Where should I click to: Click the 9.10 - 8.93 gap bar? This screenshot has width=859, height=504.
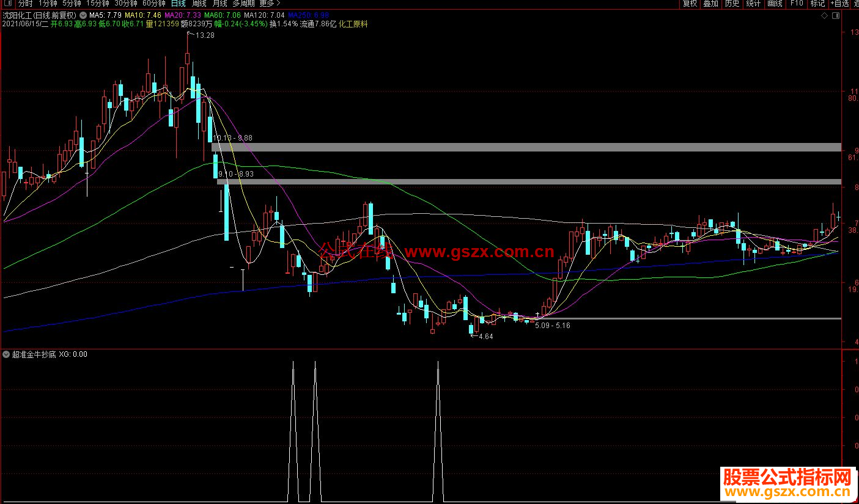coord(529,182)
